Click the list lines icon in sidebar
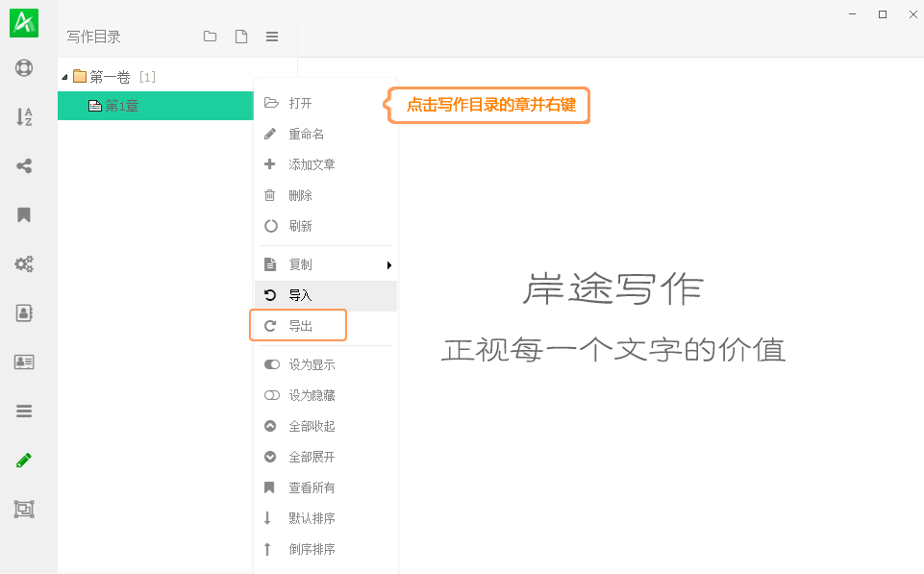Screen dimensions: 924x574 point(24,411)
